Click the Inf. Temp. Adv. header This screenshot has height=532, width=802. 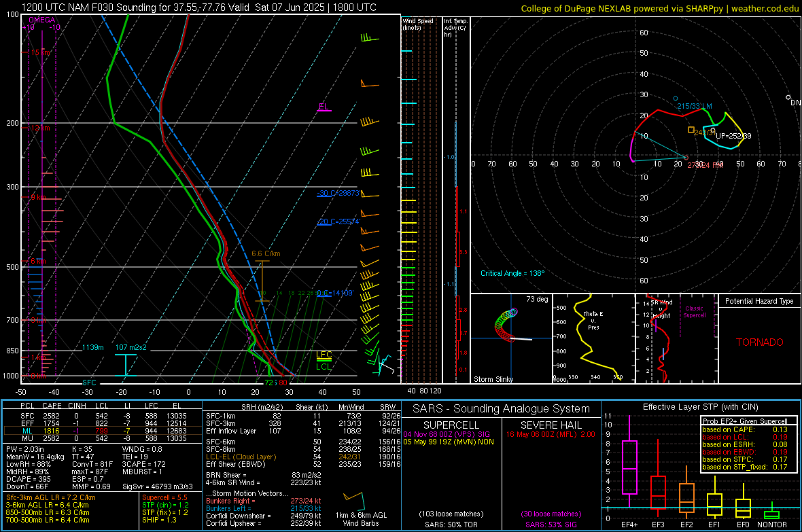[x=455, y=28]
